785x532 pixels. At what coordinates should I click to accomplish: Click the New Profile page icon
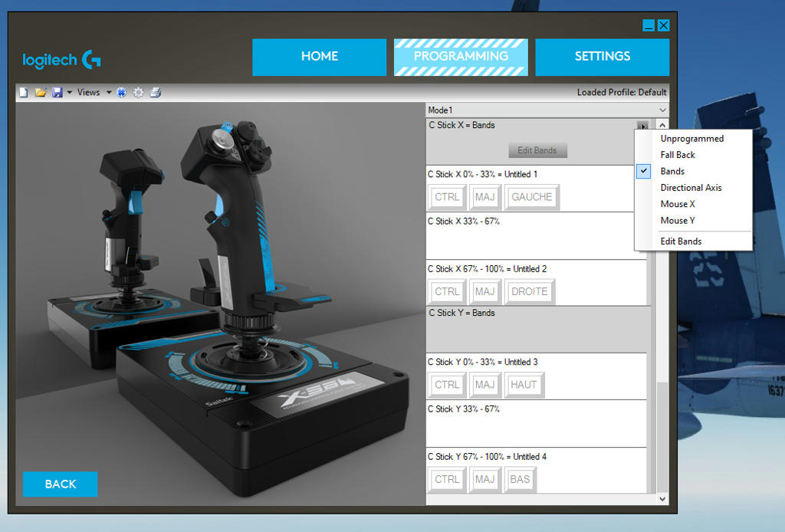(24, 93)
